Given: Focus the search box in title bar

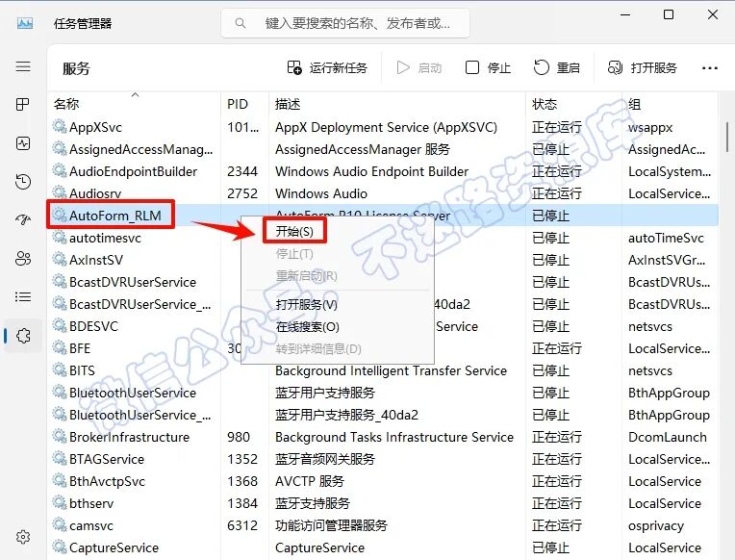Looking at the screenshot, I should click(x=345, y=23).
